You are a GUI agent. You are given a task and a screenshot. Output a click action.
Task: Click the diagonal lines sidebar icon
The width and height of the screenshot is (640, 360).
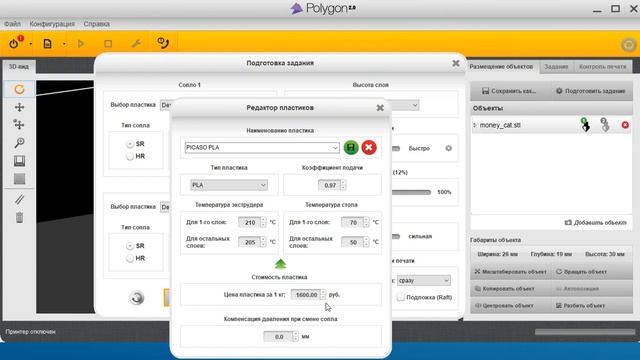pos(19,199)
